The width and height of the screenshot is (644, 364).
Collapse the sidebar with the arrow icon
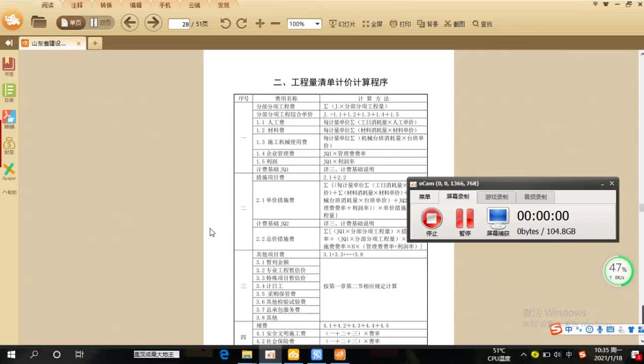(9, 43)
